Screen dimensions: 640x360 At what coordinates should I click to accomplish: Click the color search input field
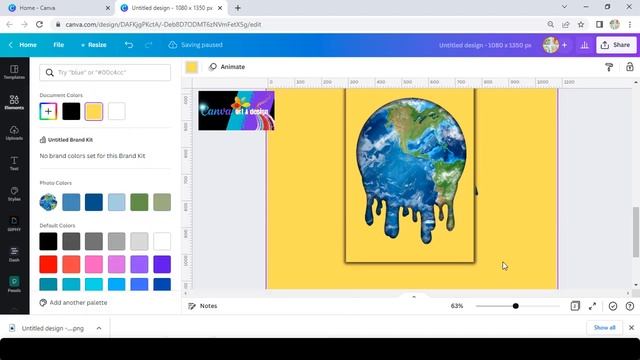(105, 73)
